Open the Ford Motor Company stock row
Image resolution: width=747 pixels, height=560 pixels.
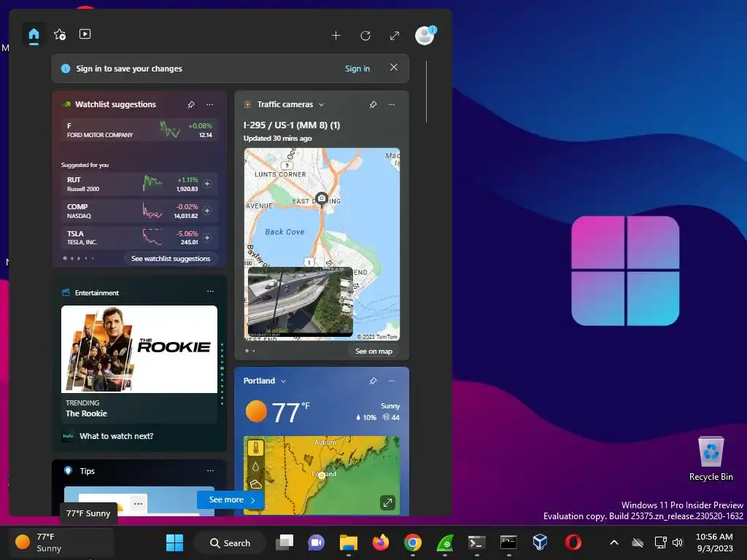pyautogui.click(x=139, y=130)
